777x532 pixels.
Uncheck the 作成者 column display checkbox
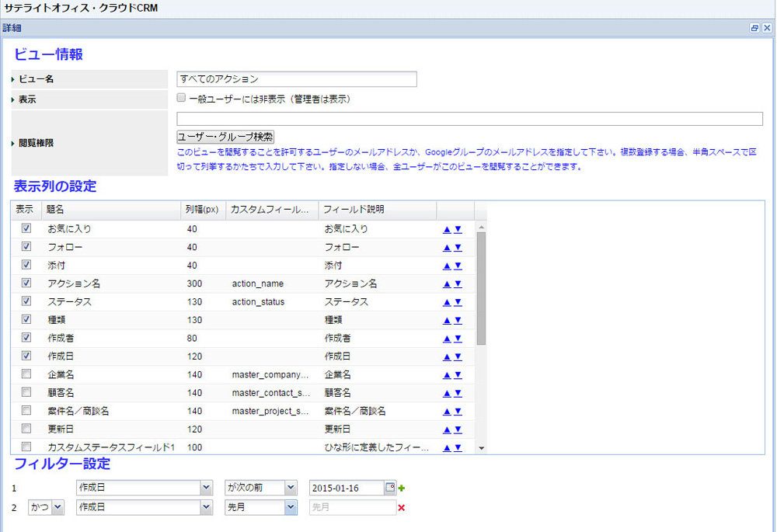(x=26, y=338)
